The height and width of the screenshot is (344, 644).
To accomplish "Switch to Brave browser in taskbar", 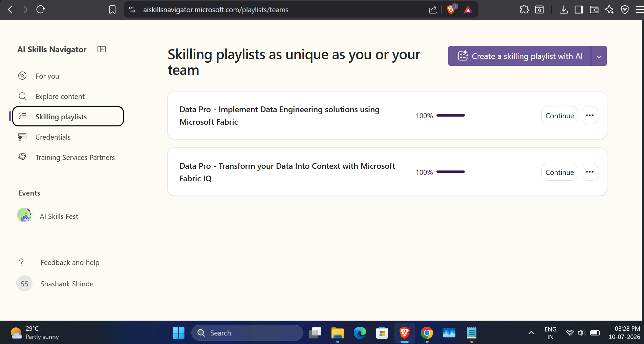I will tap(405, 333).
